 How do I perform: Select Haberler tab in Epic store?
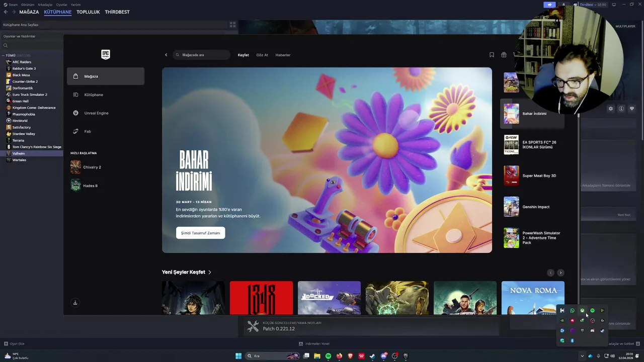(283, 55)
